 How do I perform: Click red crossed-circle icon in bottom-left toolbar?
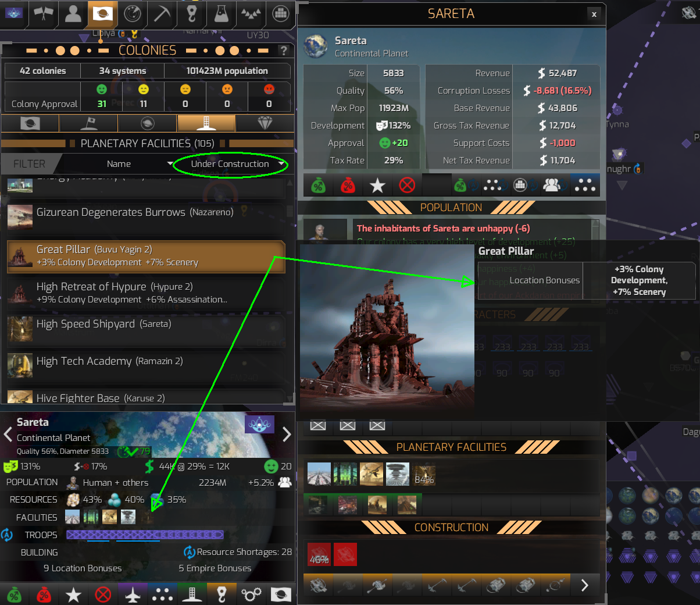(103, 595)
